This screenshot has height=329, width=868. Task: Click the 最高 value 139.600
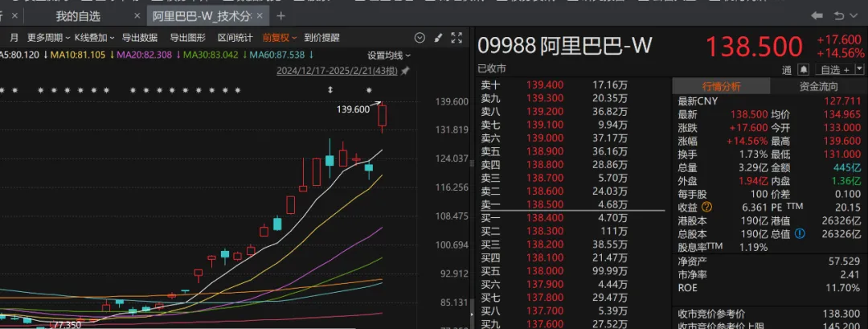[842, 142]
